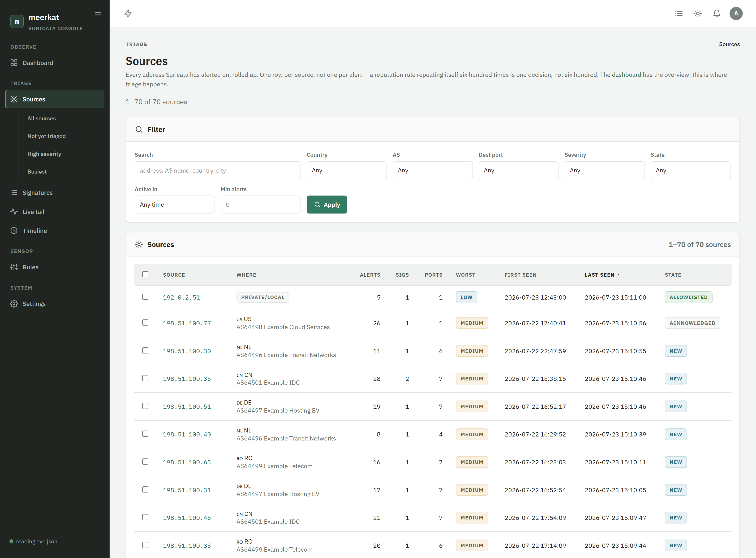756x558 pixels.
Task: Click the Sources panel header icon
Action: (139, 244)
